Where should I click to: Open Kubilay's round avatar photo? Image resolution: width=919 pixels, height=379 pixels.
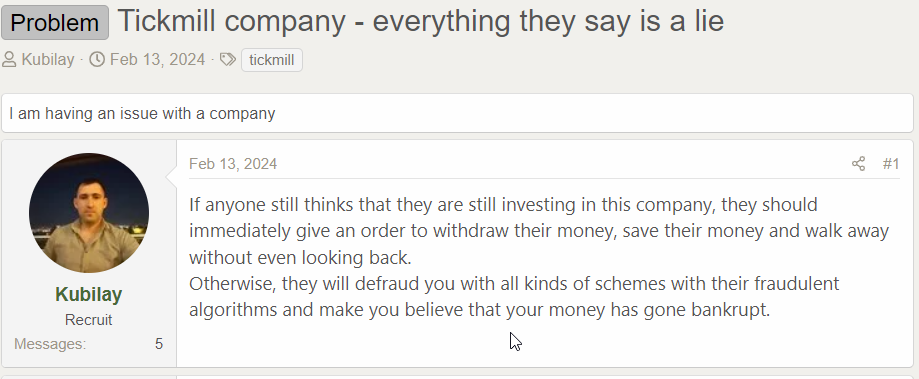[x=89, y=213]
